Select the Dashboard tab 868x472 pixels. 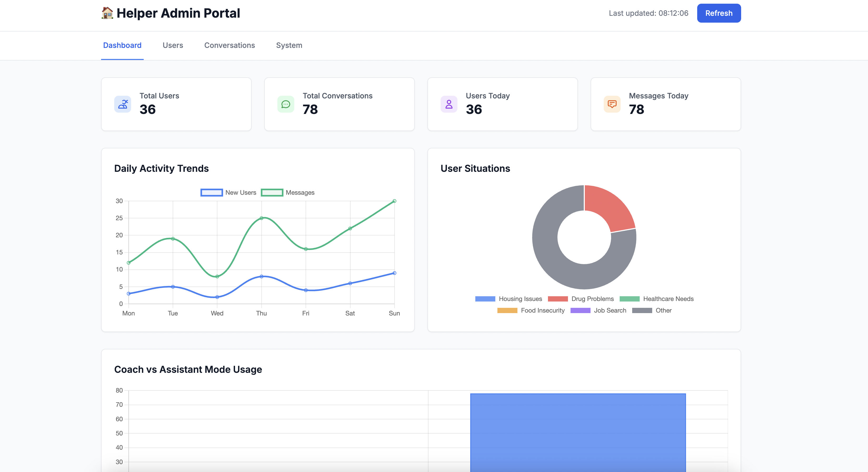[x=122, y=46]
